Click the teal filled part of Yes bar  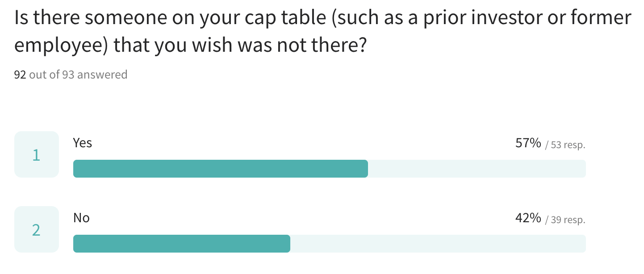tap(221, 169)
